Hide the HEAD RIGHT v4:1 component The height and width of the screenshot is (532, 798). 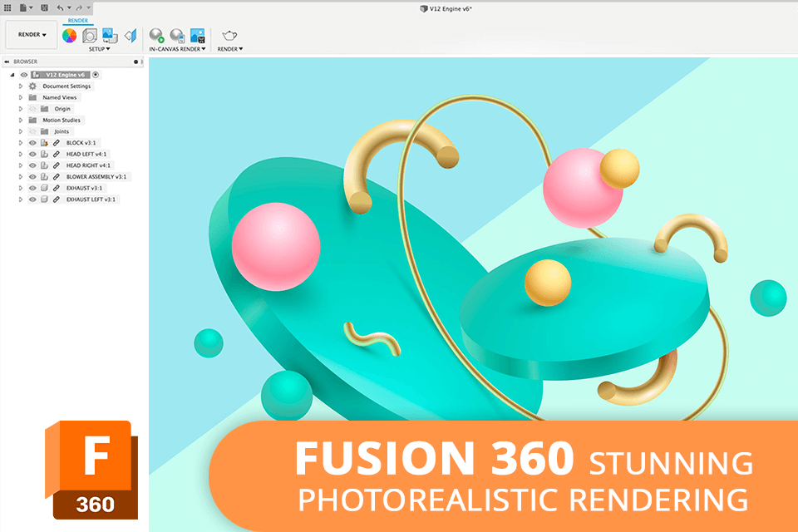point(32,165)
